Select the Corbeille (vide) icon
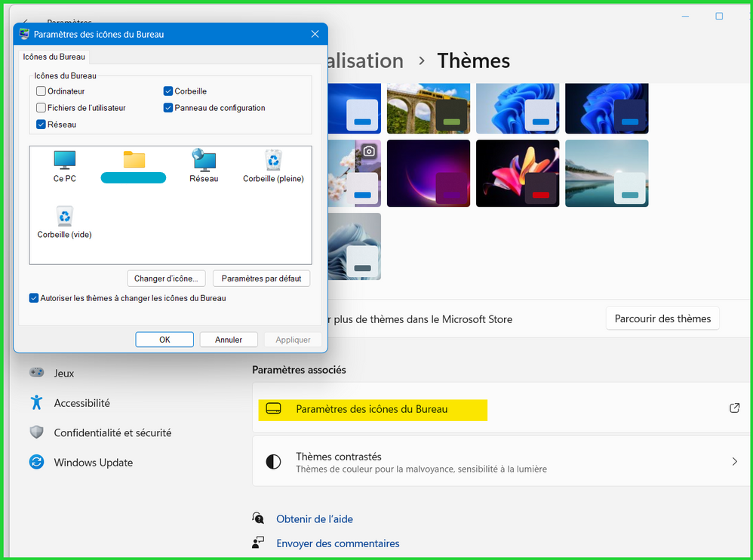Viewport: 753px width, 560px height. click(x=65, y=222)
